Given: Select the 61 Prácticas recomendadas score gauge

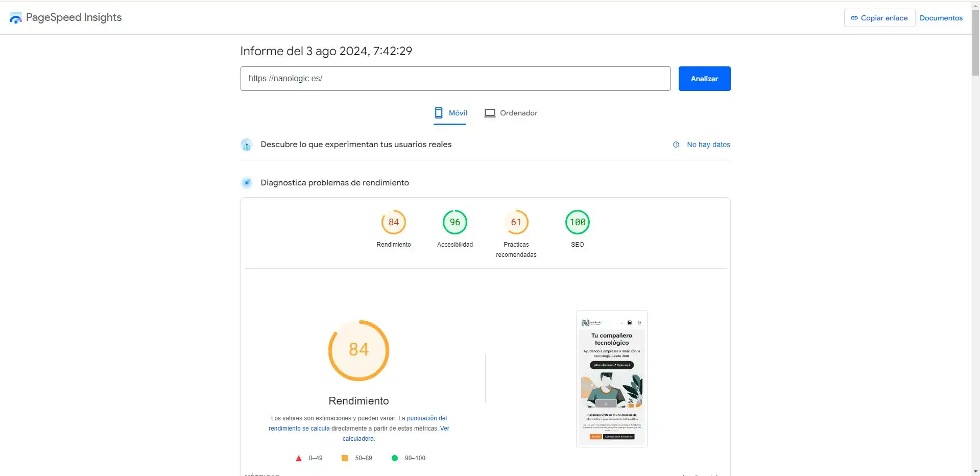Looking at the screenshot, I should coord(516,222).
